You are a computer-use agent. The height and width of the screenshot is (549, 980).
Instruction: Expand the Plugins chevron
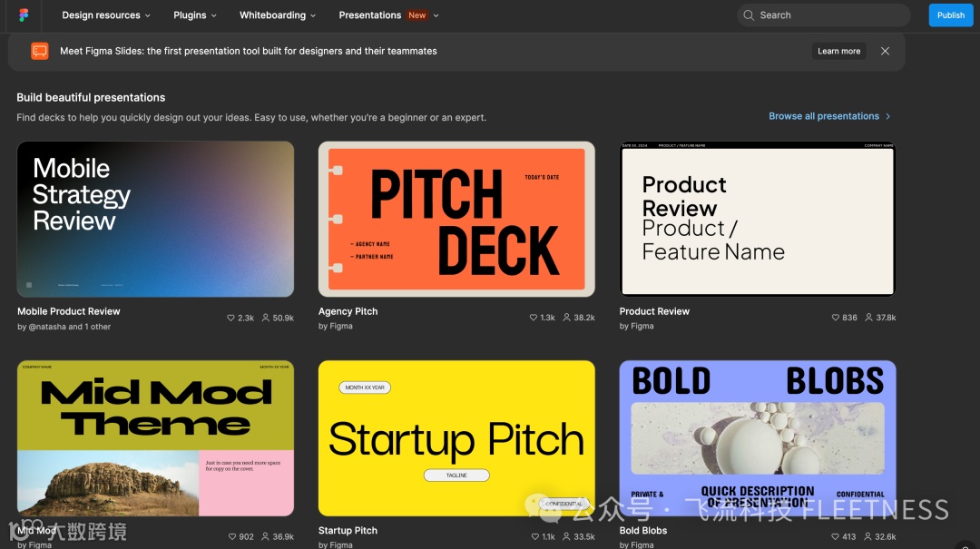click(x=214, y=15)
